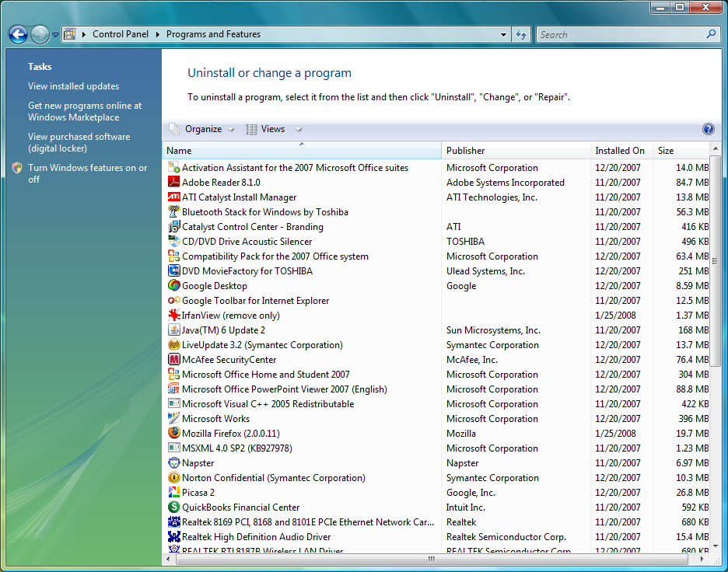Click the horizontal scrollbar right arrow
Viewport: 728px width, 572px height.
tap(702, 560)
